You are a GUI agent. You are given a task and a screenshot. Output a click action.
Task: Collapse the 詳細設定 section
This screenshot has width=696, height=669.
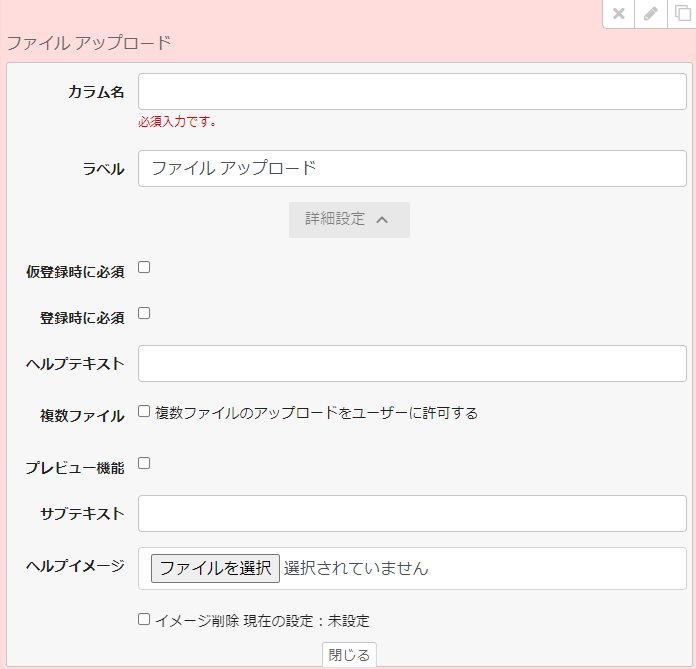349,220
